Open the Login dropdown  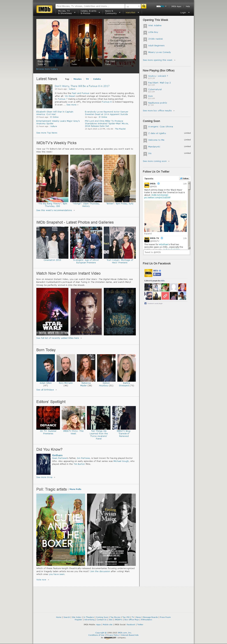[x=185, y=12]
